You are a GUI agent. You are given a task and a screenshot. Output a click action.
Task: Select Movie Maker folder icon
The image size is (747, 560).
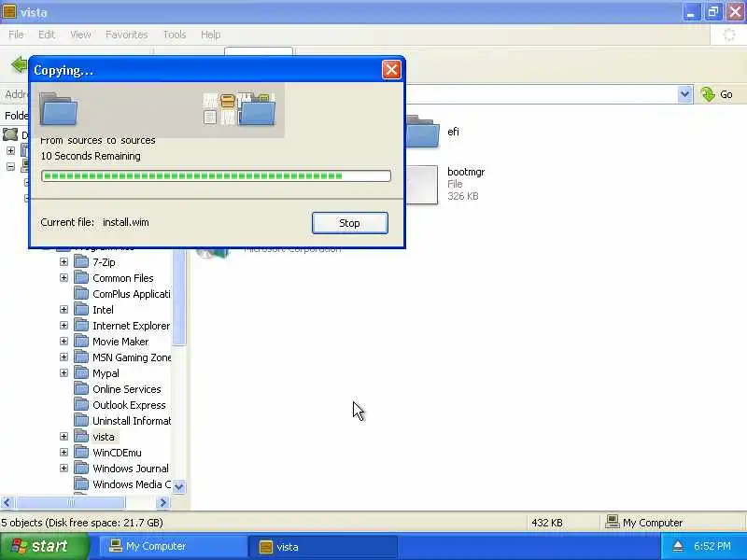click(x=82, y=341)
